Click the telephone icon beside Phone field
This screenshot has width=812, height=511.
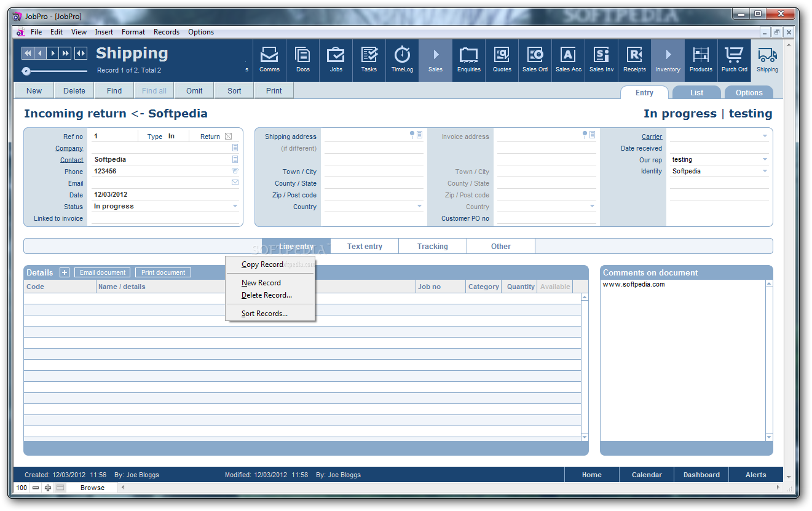click(235, 171)
